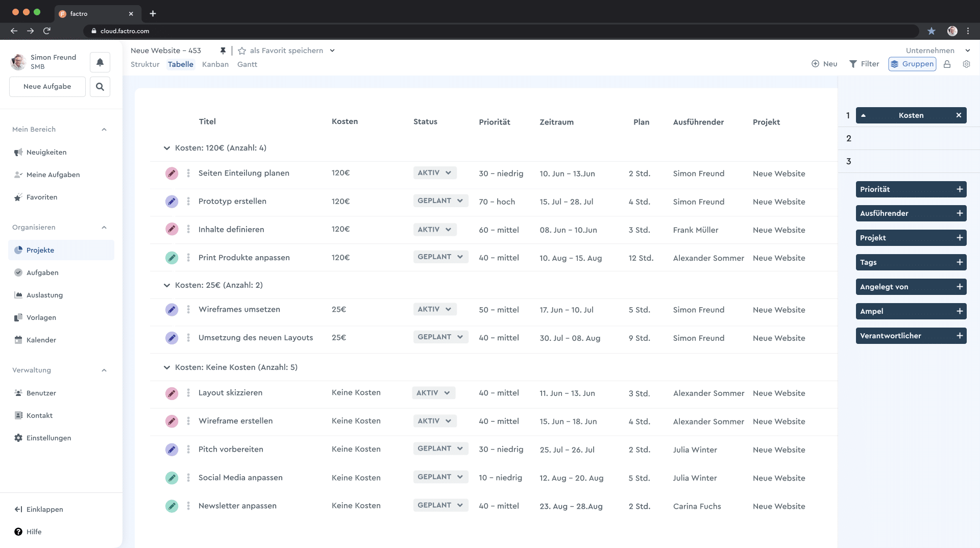Open three-dot menu for Wireframe erstellen
Screen dimensions: 980x548
point(188,421)
